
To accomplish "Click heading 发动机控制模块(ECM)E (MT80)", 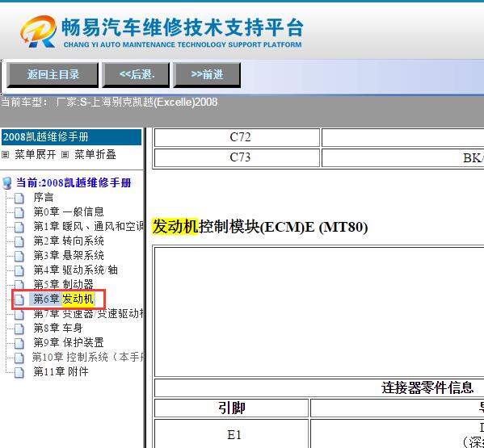I will [260, 227].
